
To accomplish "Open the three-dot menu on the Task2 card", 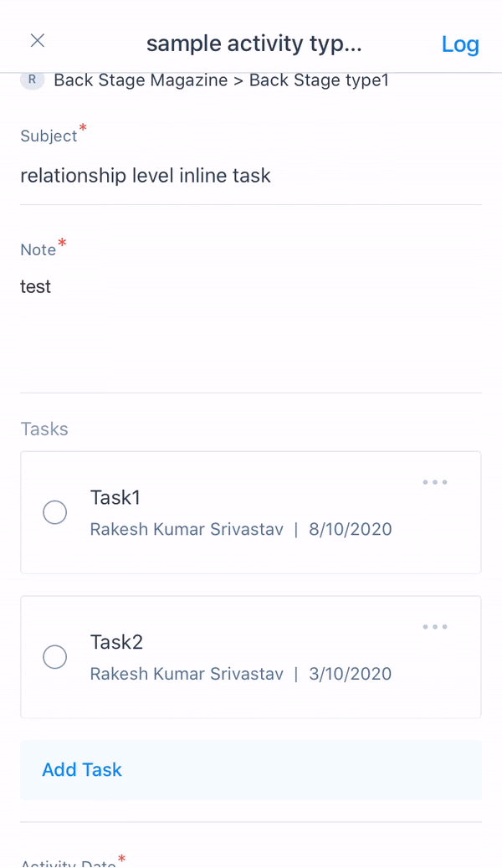I will coord(435,627).
